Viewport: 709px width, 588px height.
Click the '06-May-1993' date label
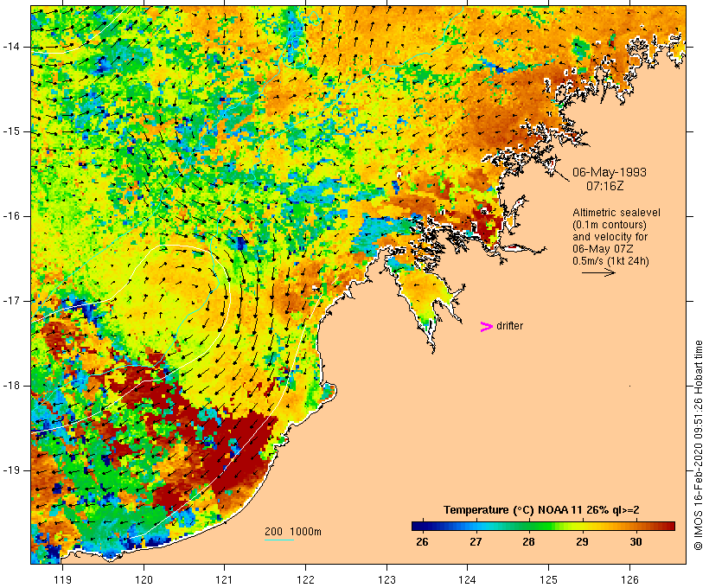[x=609, y=172]
